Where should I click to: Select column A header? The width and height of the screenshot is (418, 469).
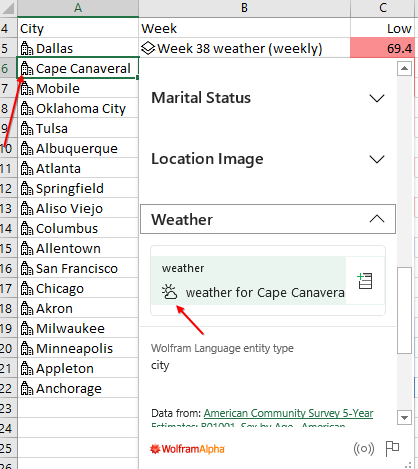[x=78, y=8]
